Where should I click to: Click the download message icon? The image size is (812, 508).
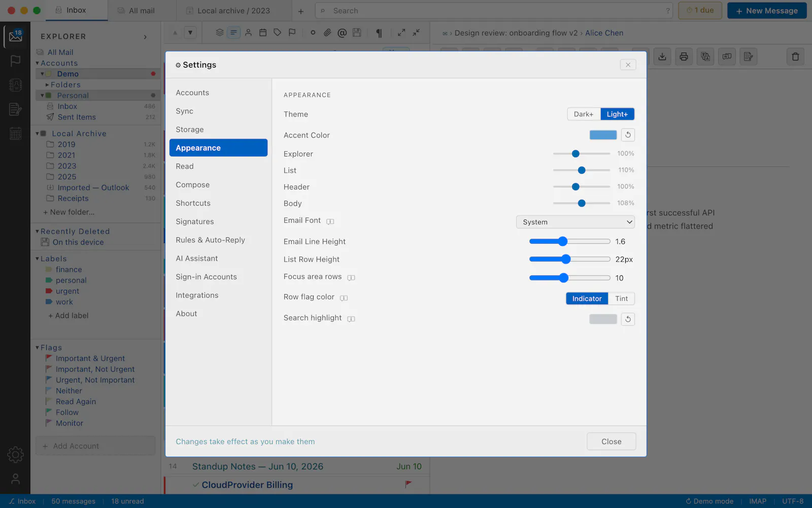662,56
